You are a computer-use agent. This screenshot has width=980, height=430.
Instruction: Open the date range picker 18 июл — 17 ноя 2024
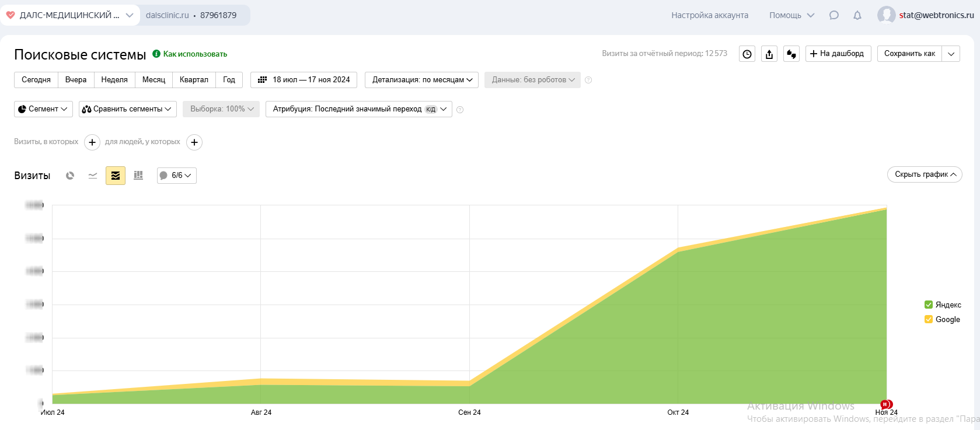[x=304, y=80]
